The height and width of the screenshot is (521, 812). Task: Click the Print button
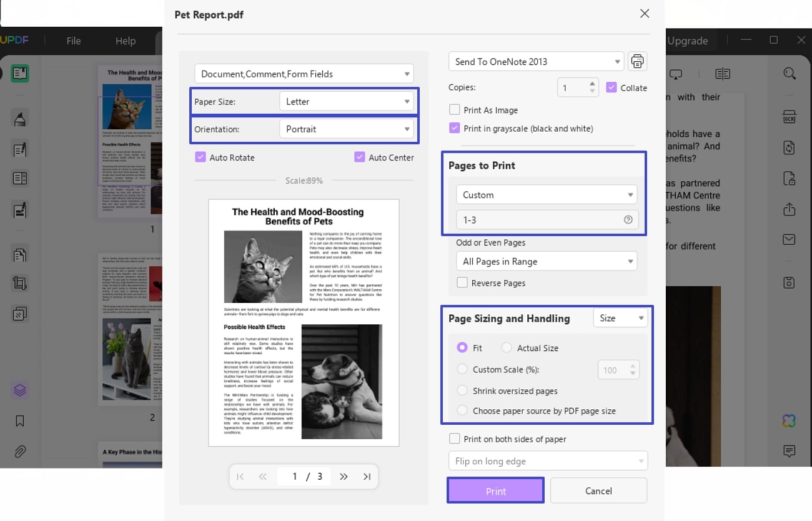click(495, 490)
